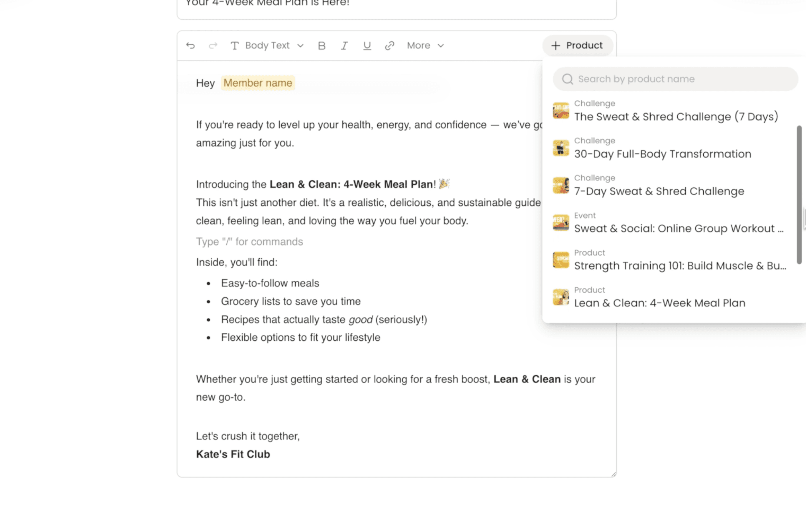Pick Sweat & Social Online Group Workout event
The height and width of the screenshot is (532, 806).
coord(679,228)
